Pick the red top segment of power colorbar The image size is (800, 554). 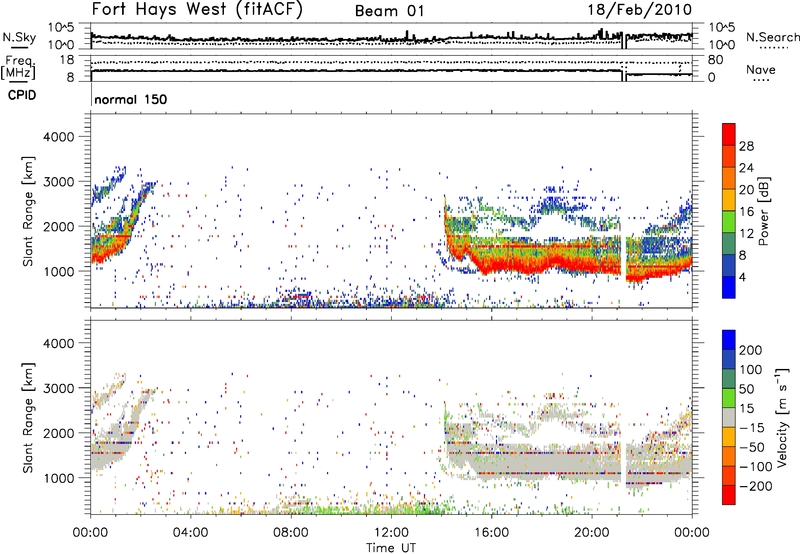coord(729,134)
